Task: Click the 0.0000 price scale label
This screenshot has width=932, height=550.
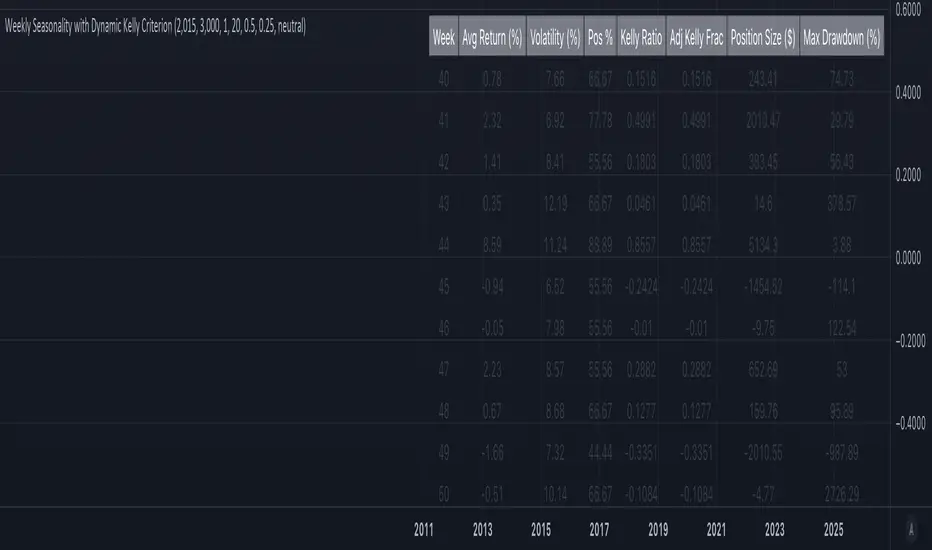Action: coord(909,258)
